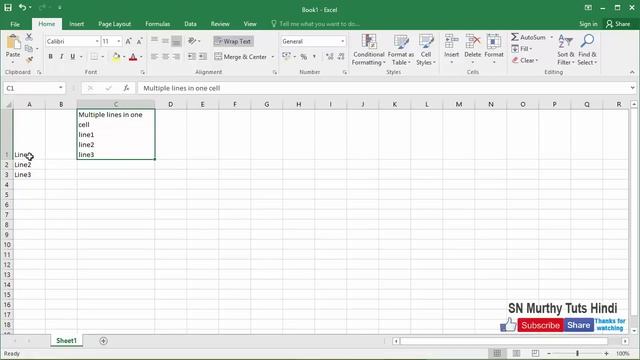Viewport: 640px width, 360px height.
Task: Switch to the Data tab
Action: coord(191,24)
